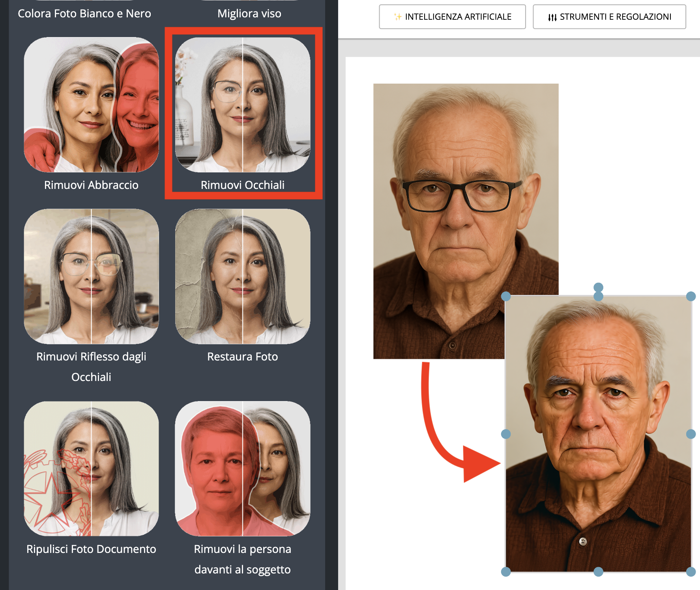Image resolution: width=700 pixels, height=590 pixels.
Task: Open the Rimuovi Abbraccio tool thumbnail
Action: [91, 105]
